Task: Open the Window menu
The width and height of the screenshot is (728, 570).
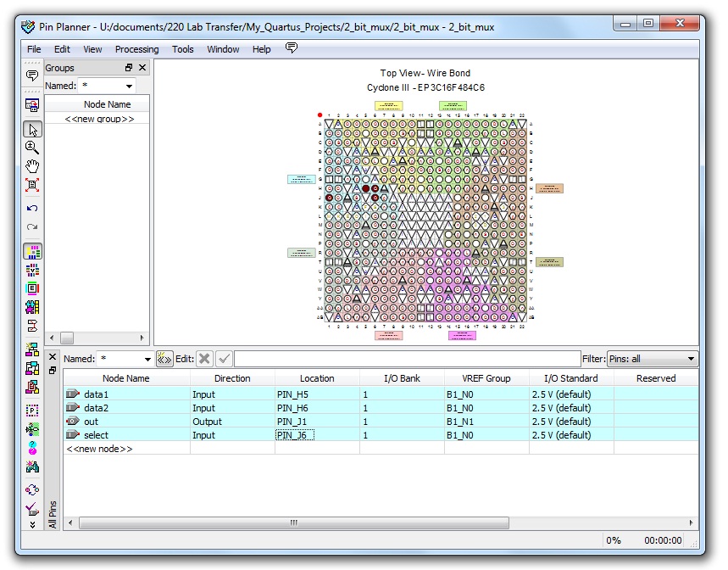Action: pos(223,49)
